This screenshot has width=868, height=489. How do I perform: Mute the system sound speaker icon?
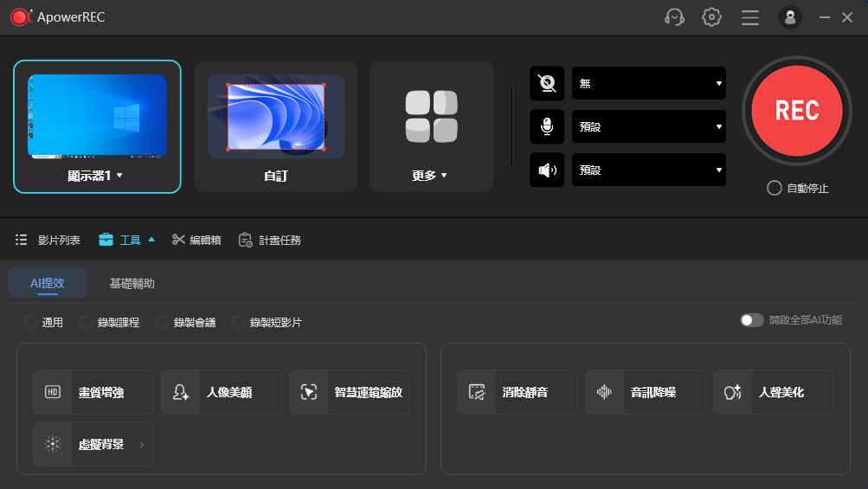point(547,170)
